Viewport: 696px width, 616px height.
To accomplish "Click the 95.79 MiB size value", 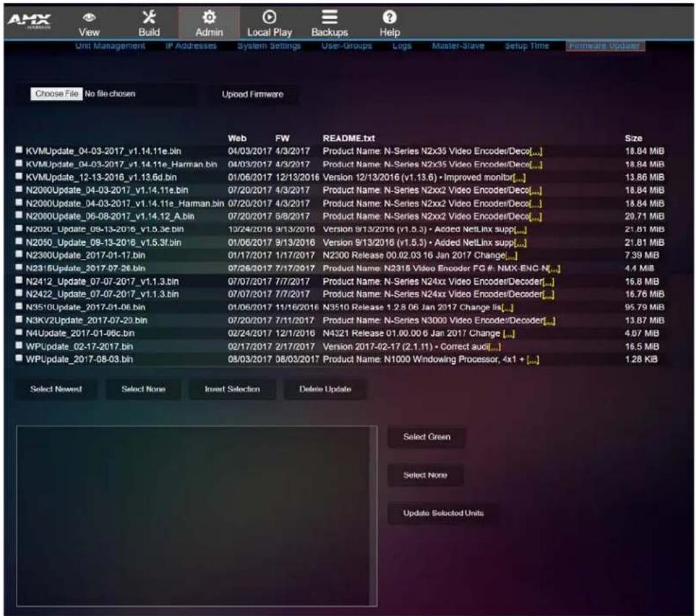I will point(644,307).
